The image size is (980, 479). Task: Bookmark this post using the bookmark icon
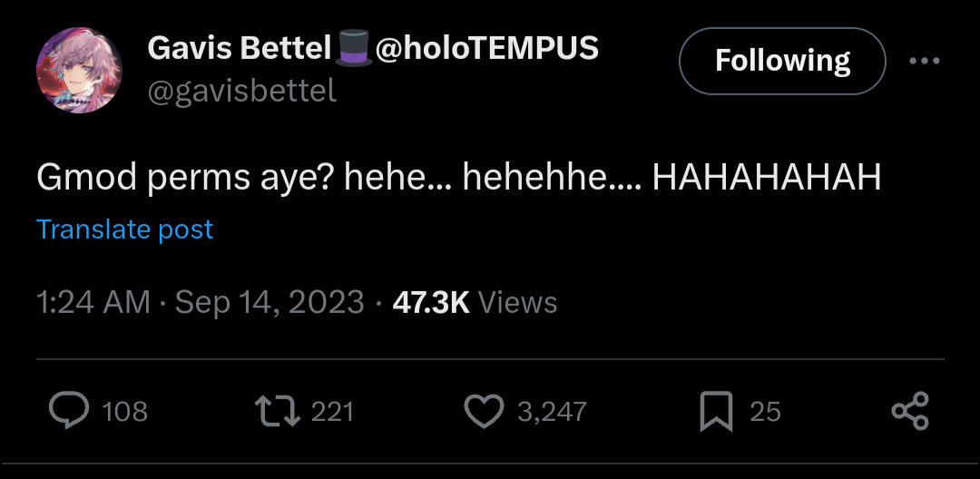(x=716, y=412)
